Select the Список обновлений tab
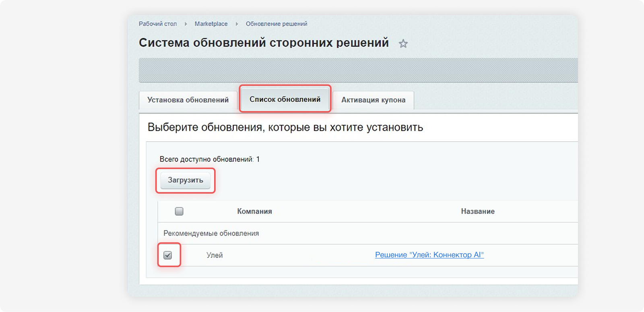Viewport: 644px width, 312px height. (285, 99)
